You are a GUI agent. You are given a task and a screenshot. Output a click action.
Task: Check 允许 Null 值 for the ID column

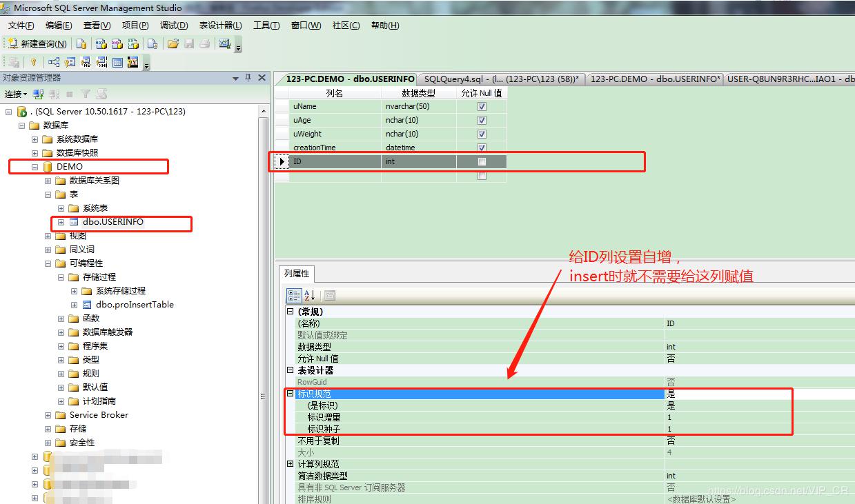(481, 161)
